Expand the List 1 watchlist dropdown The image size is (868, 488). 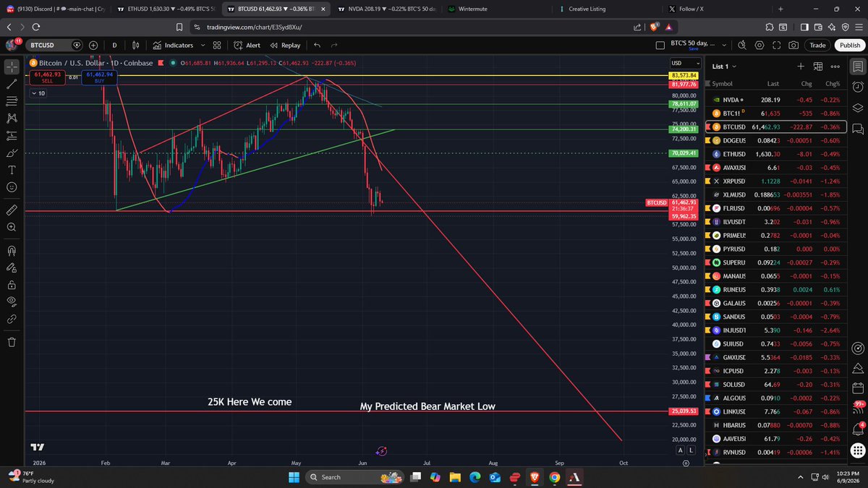tap(724, 66)
